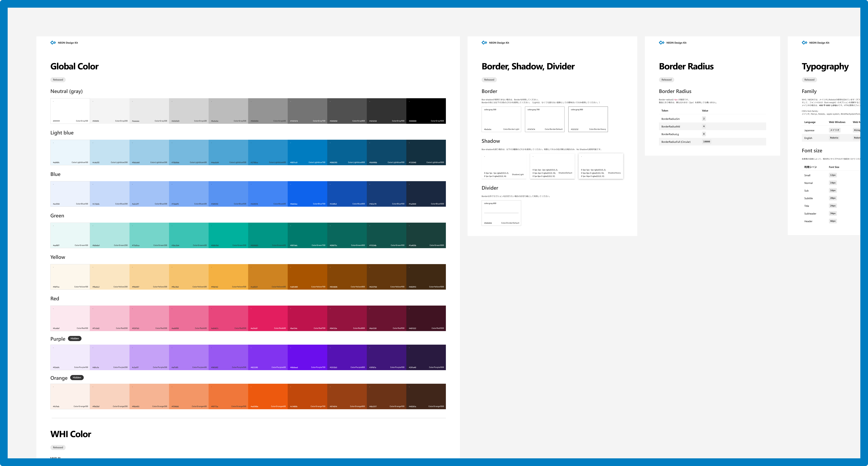Pick the ColorOrange600 swatch
868x466 pixels.
coord(268,396)
